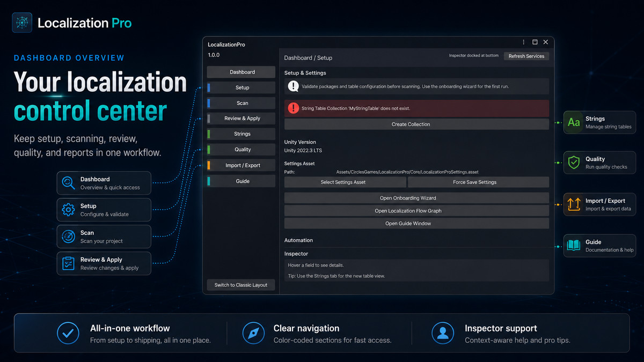The height and width of the screenshot is (362, 644).
Task: Click the MyStringTable does not exist error text
Action: [356, 108]
